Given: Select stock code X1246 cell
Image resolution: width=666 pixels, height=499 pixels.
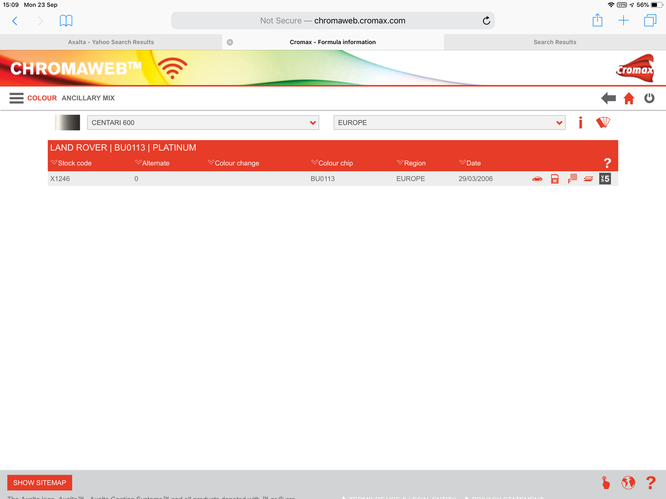Looking at the screenshot, I should coord(60,179).
